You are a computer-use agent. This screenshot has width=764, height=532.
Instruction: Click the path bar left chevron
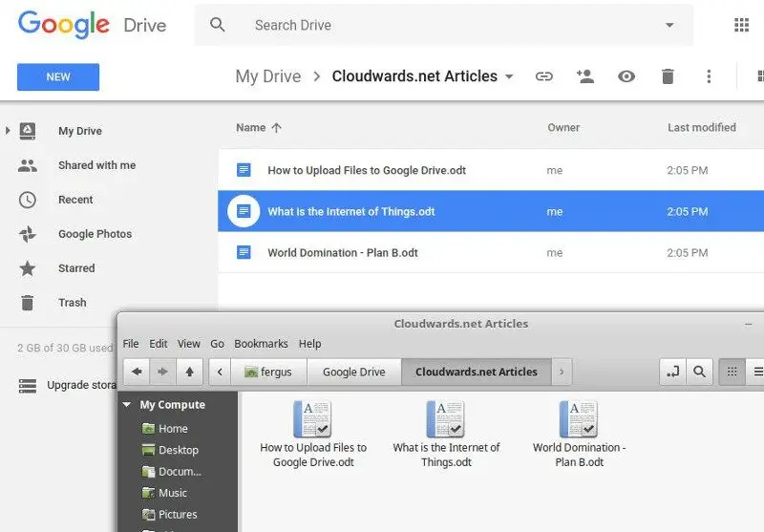(220, 372)
